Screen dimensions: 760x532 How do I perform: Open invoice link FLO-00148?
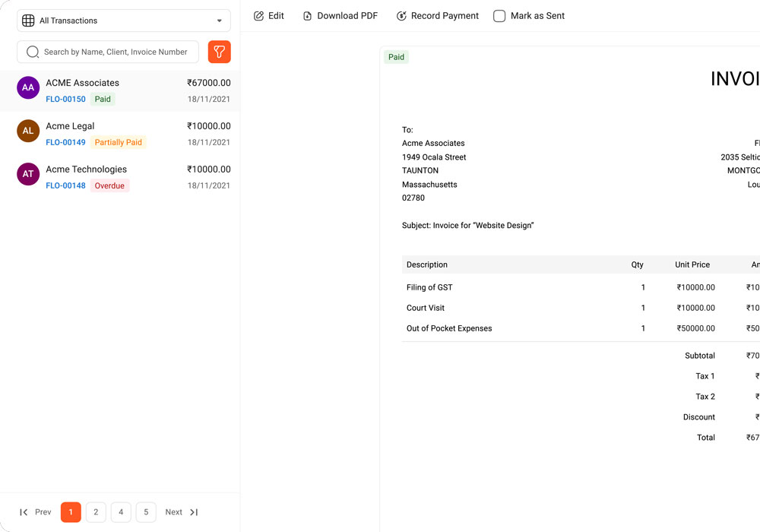coord(65,185)
